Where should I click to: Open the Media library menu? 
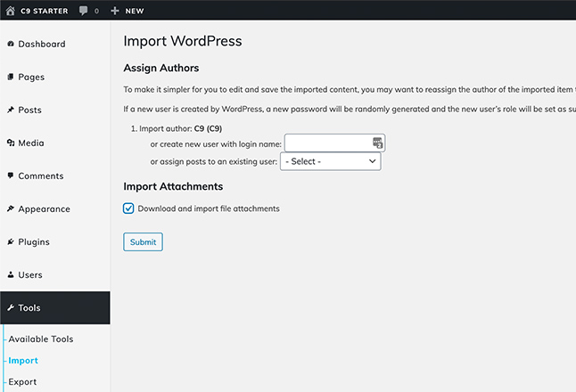[x=31, y=143]
